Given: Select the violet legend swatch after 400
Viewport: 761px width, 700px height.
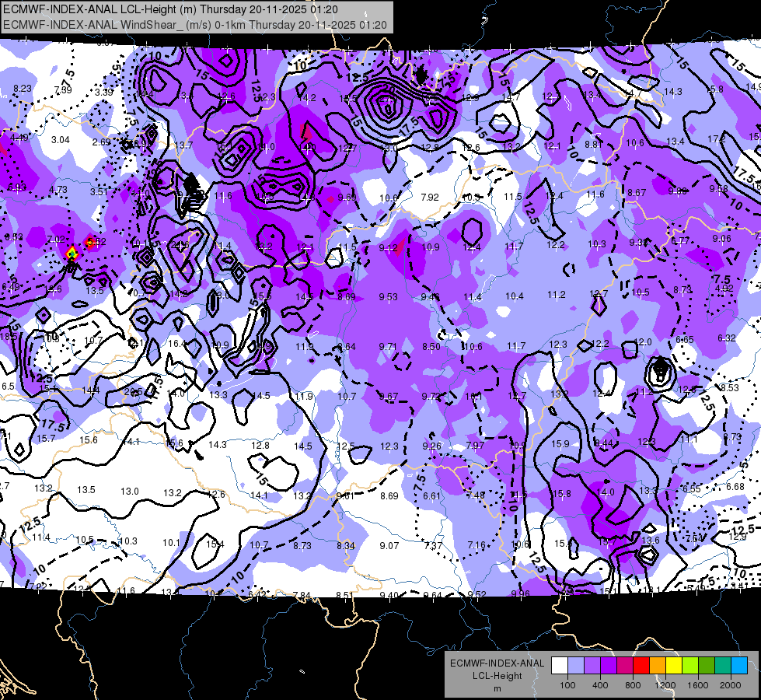Looking at the screenshot, I should tap(609, 666).
